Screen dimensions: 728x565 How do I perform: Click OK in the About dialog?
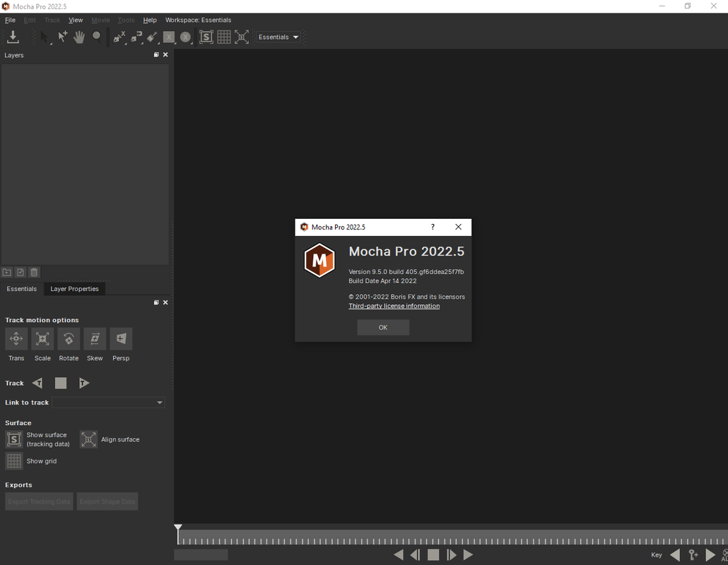click(383, 328)
